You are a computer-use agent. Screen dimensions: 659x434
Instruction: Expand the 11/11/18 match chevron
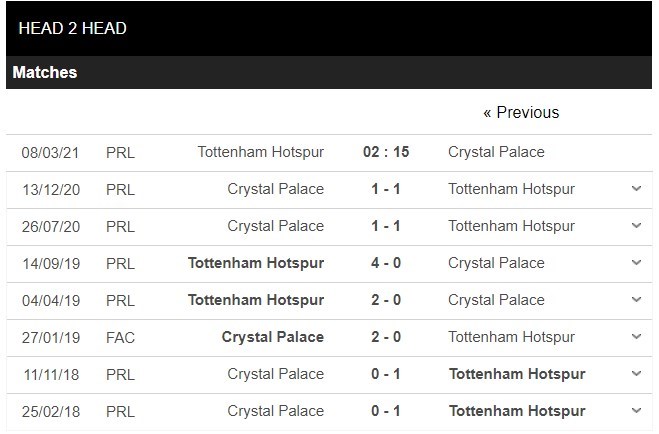point(637,374)
